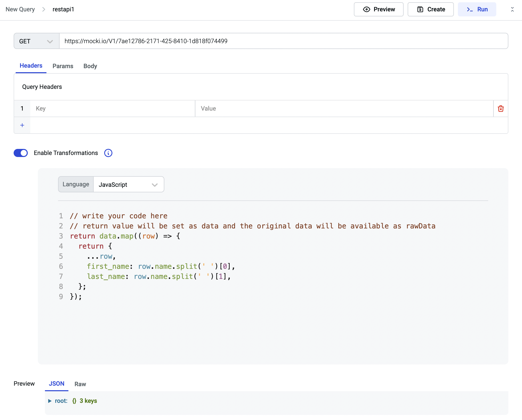Click code line 7 defining last_name
522x420 pixels.
tap(159, 276)
